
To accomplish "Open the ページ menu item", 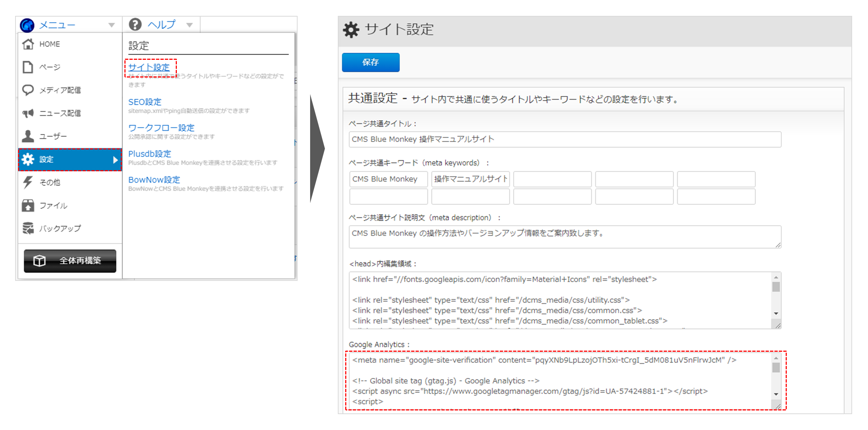I will (70, 67).
